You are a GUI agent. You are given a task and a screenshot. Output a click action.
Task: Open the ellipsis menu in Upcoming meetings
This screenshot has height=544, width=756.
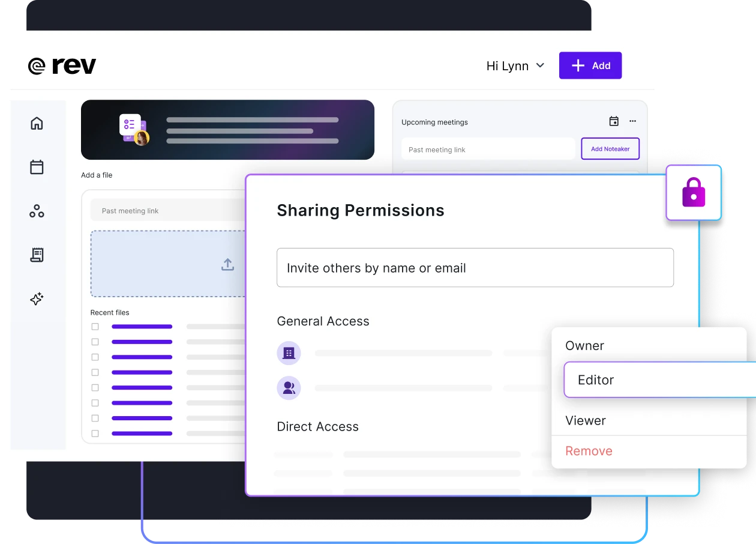tap(632, 121)
